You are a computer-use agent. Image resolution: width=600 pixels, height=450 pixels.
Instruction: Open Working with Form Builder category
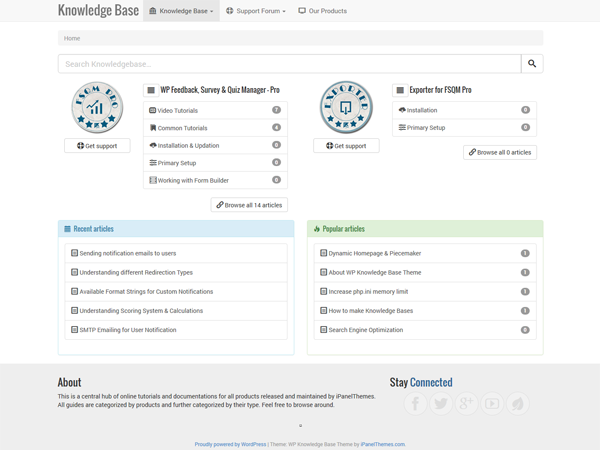tap(215, 180)
